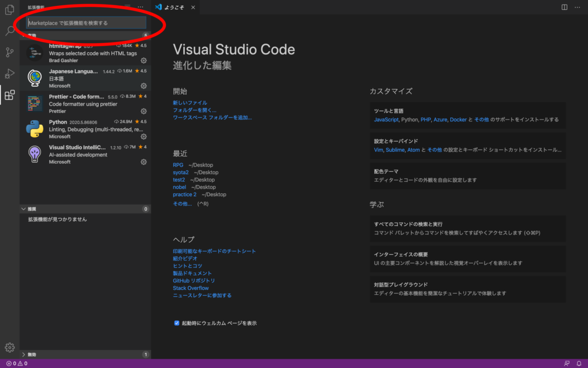Open 対話型プレイグラウンド card
This screenshot has height=368, width=588.
(467, 289)
